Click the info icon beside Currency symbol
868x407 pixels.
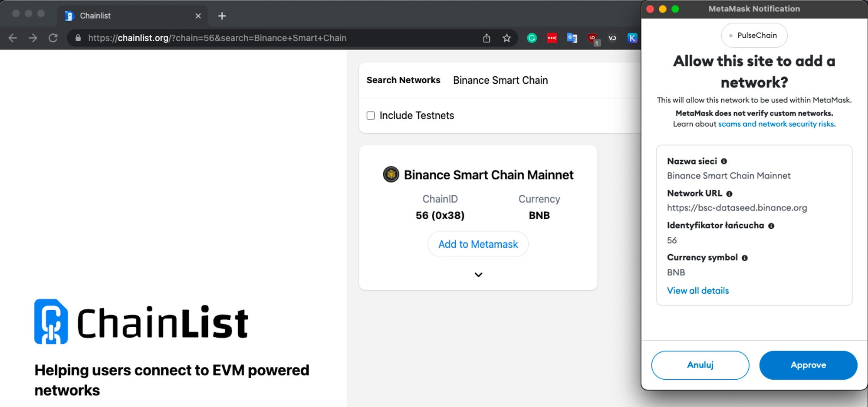(745, 258)
